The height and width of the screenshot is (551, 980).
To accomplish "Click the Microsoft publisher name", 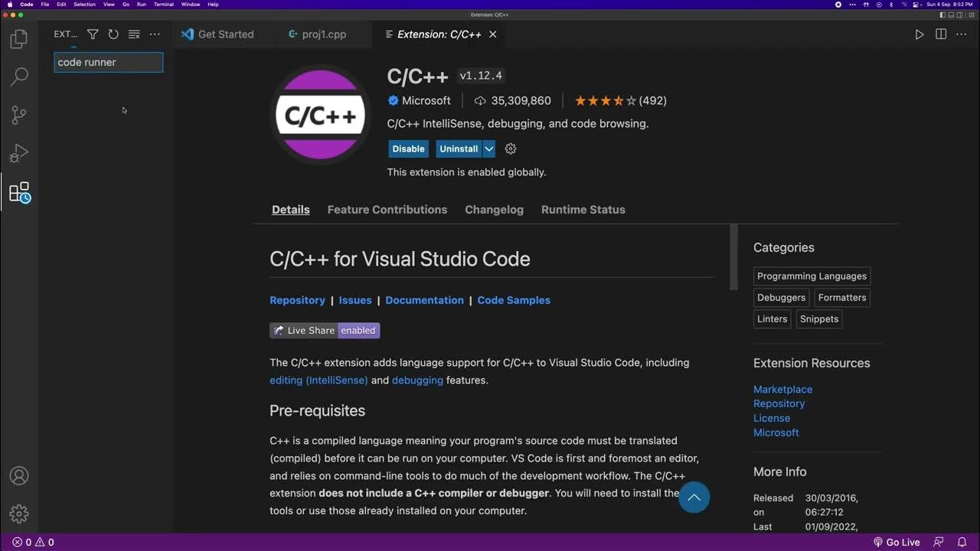I will tap(426, 101).
